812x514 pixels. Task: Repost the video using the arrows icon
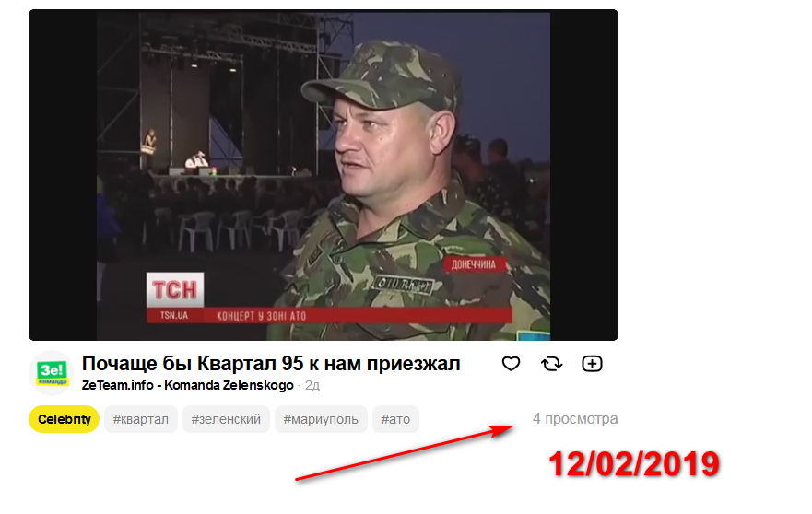(551, 364)
